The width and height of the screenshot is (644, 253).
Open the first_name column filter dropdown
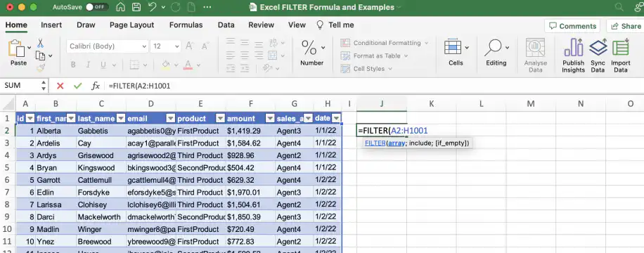[x=71, y=118]
